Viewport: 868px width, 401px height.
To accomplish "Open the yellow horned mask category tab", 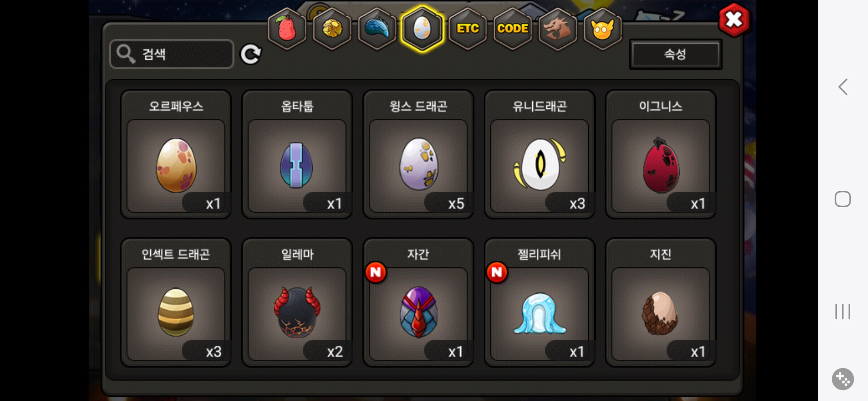I will tap(603, 29).
